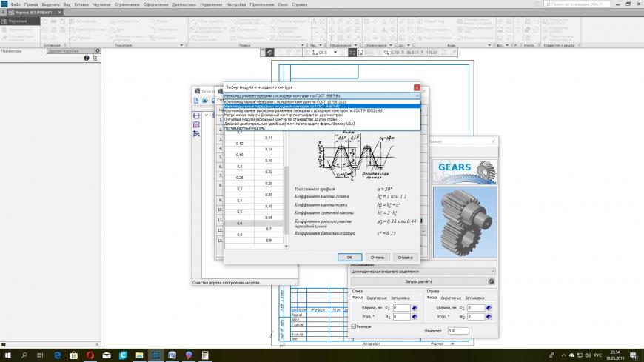Open Windows Start menu
Image resolution: width=644 pixels, height=362 pixels.
pyautogui.click(x=7, y=355)
